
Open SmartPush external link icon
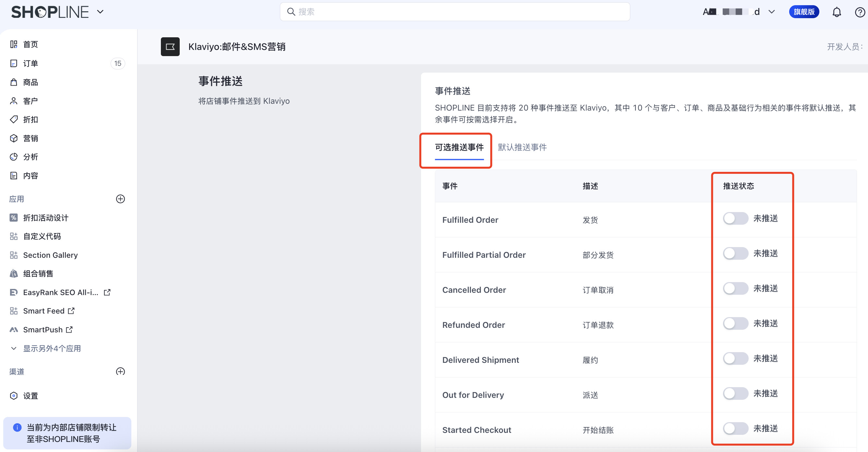point(69,330)
